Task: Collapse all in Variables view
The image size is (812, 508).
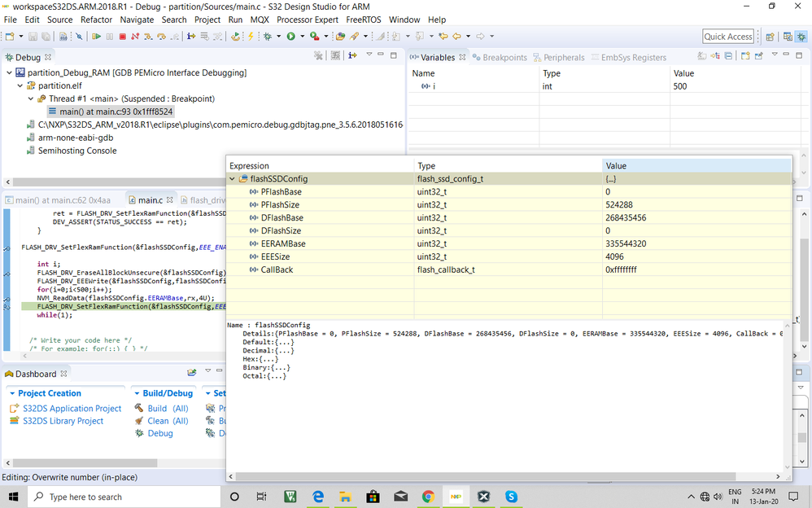Action: tap(728, 55)
